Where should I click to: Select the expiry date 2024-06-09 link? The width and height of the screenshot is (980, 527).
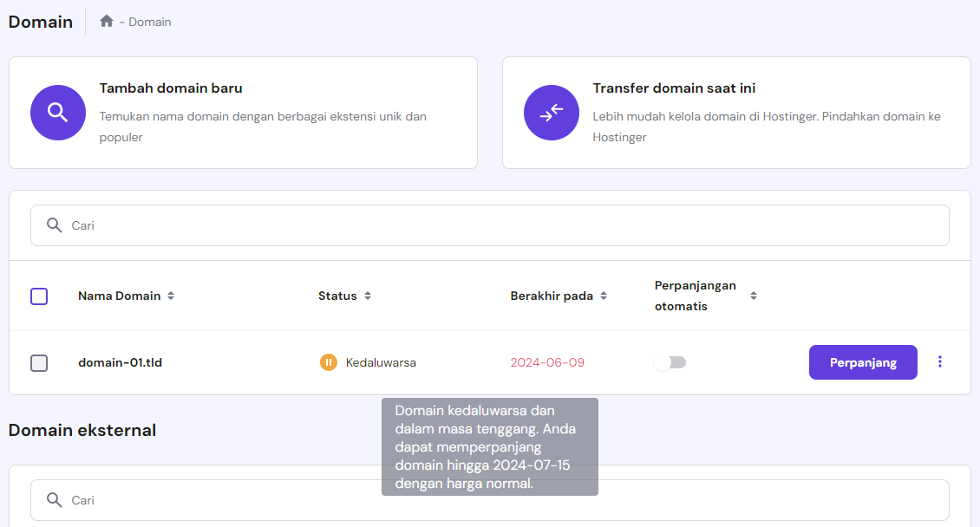pos(547,361)
